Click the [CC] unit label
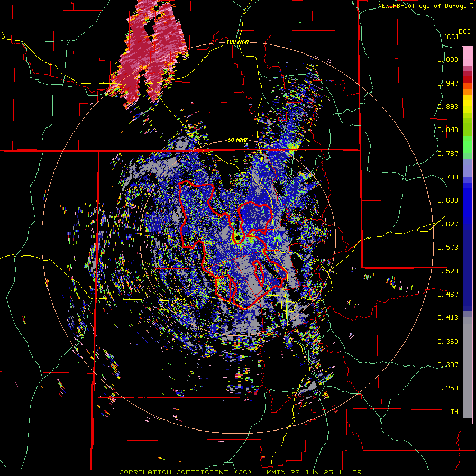Screen dimensions: 476x476 (x=452, y=36)
